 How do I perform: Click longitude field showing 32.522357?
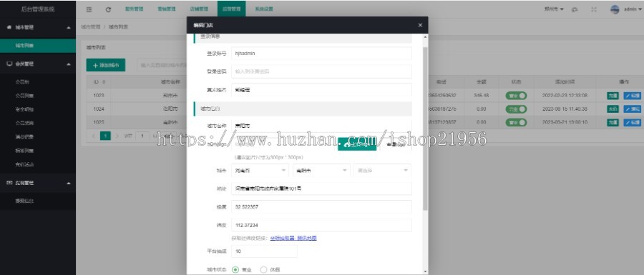click(321, 207)
